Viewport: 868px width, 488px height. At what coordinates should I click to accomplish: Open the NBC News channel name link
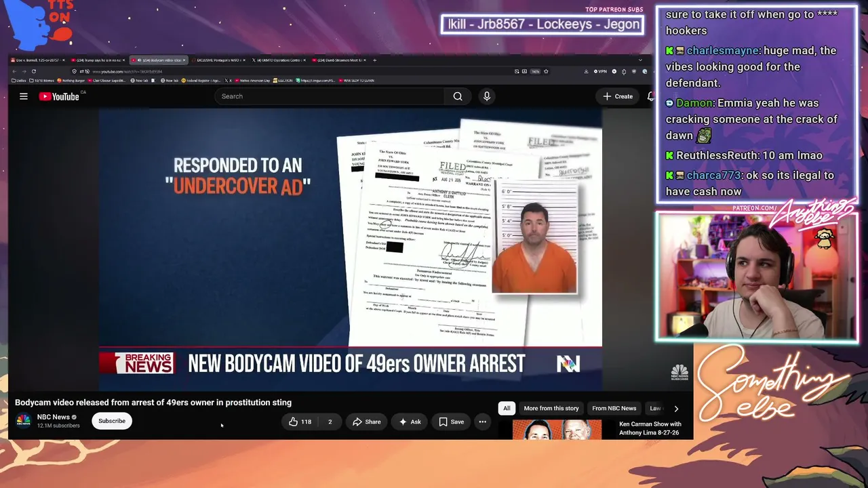(x=54, y=417)
